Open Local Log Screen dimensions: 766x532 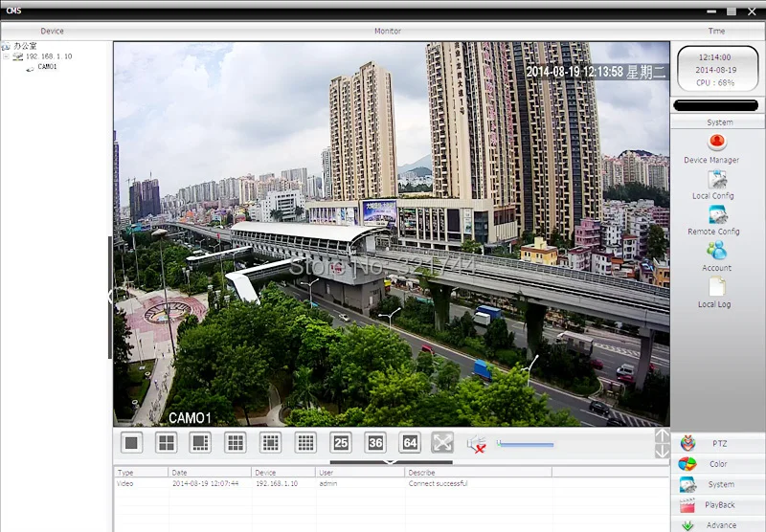(x=716, y=293)
